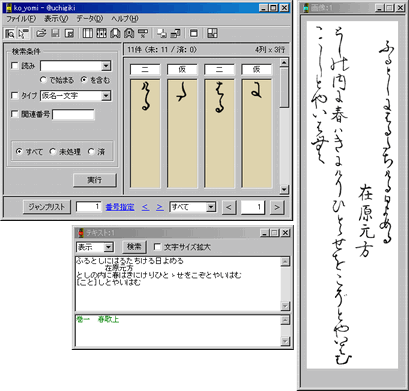Image resolution: width=409 pixels, height=391 pixels.
Task: Select the first character image thumbnail
Action: click(145, 133)
